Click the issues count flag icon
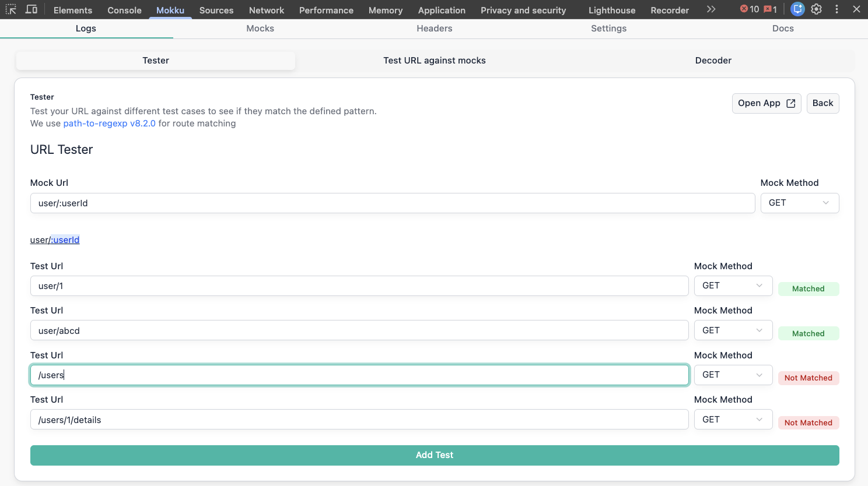The height and width of the screenshot is (486, 868). (x=770, y=9)
